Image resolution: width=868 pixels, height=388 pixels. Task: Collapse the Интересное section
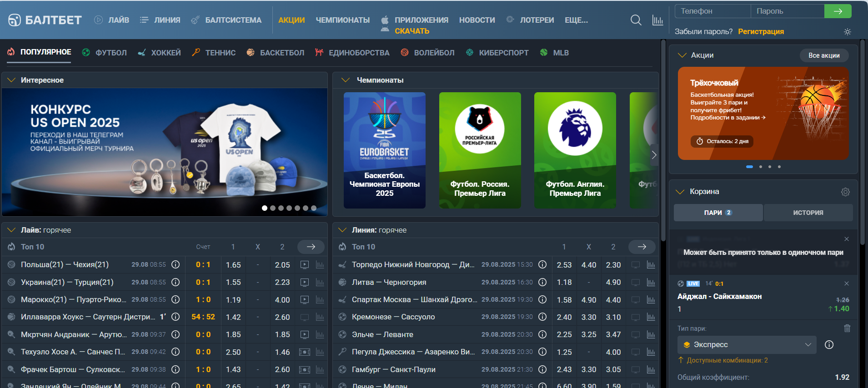pos(11,80)
